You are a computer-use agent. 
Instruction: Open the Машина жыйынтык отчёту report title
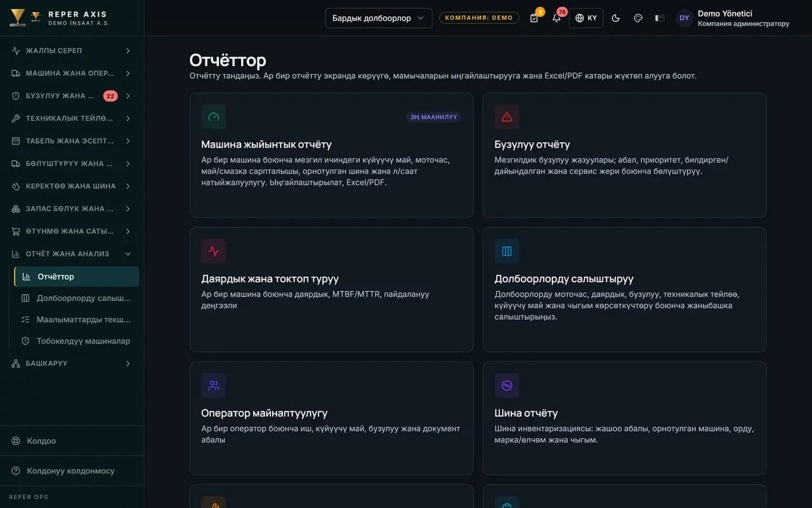[x=266, y=144]
